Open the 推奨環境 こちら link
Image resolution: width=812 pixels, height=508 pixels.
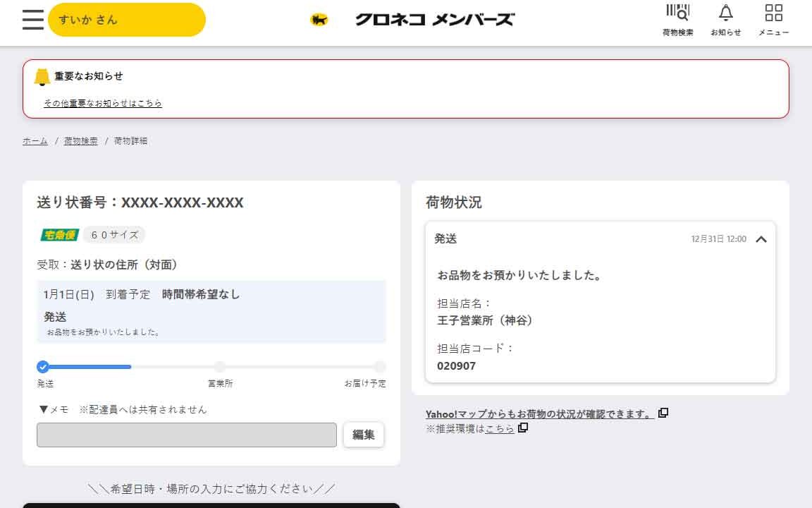pos(499,429)
